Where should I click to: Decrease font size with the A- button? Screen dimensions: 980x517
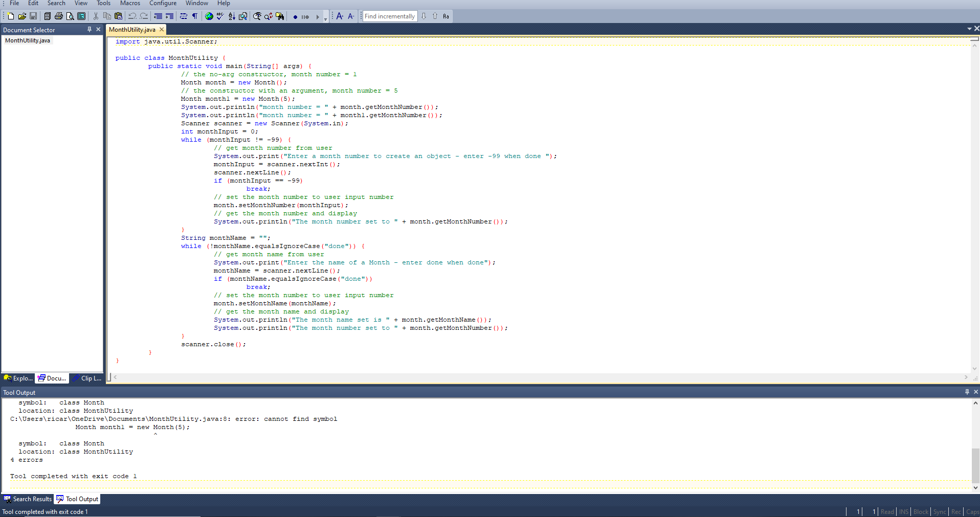[x=351, y=16]
